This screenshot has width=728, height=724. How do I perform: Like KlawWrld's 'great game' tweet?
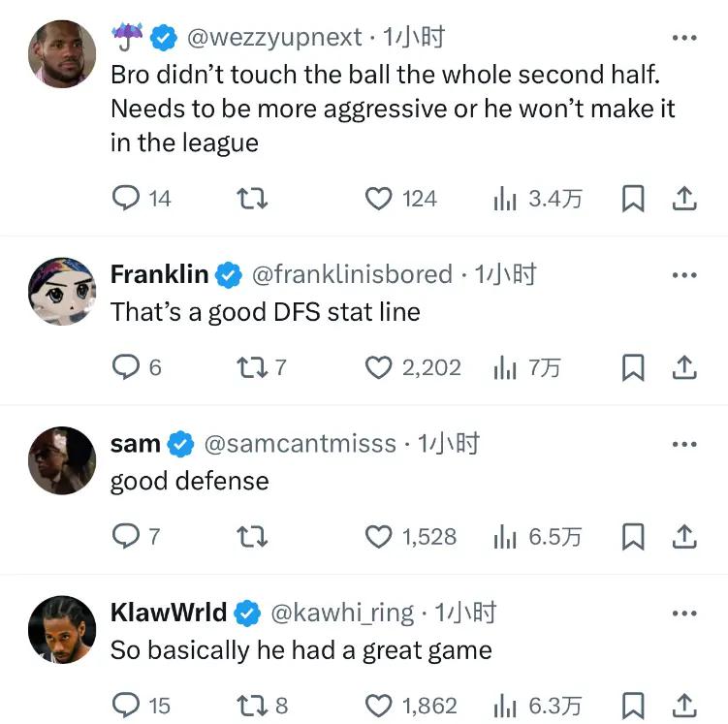tap(377, 705)
